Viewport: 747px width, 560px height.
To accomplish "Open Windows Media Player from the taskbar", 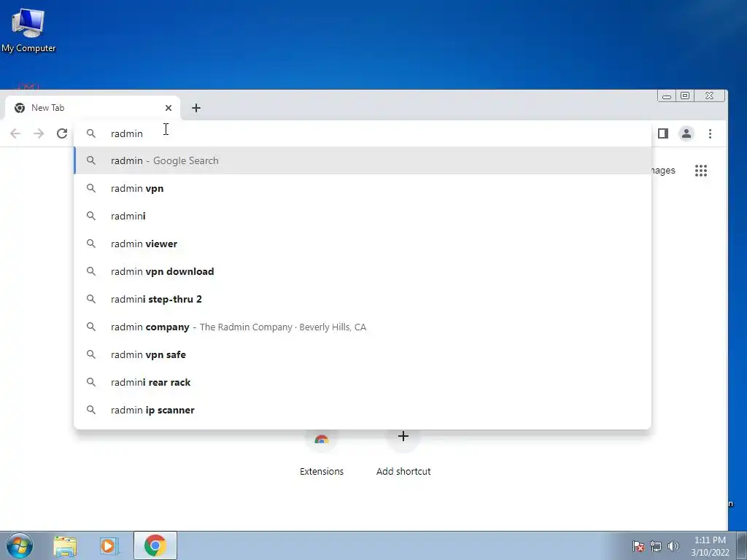I will click(x=109, y=546).
